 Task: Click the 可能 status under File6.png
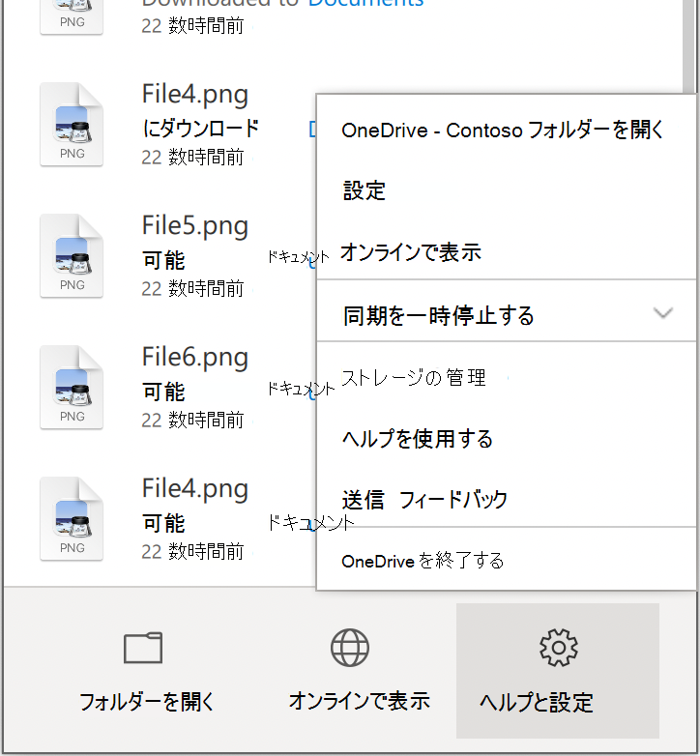(163, 392)
